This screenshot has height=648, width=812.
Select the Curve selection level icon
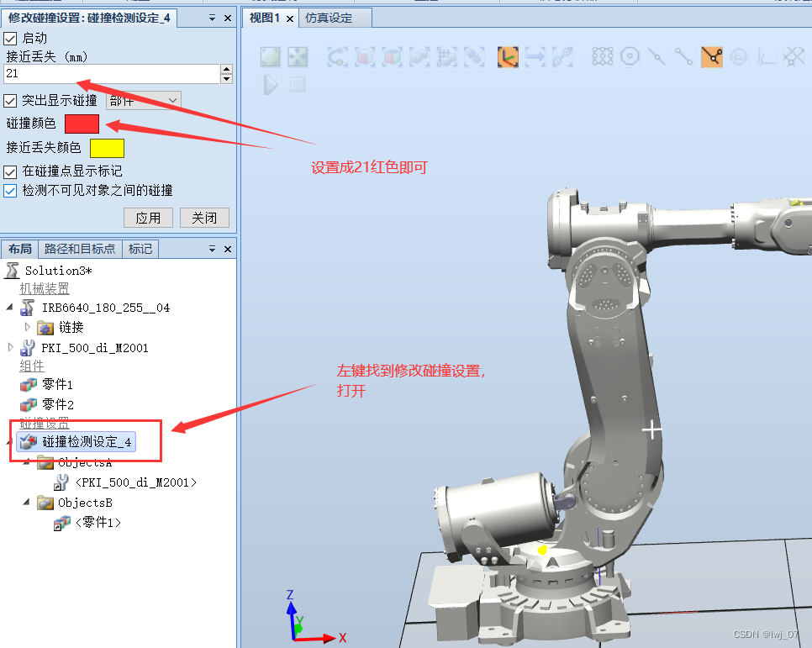[x=338, y=57]
